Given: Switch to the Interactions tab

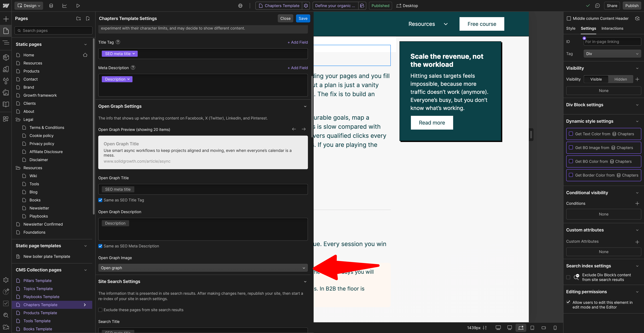Looking at the screenshot, I should click(x=612, y=29).
